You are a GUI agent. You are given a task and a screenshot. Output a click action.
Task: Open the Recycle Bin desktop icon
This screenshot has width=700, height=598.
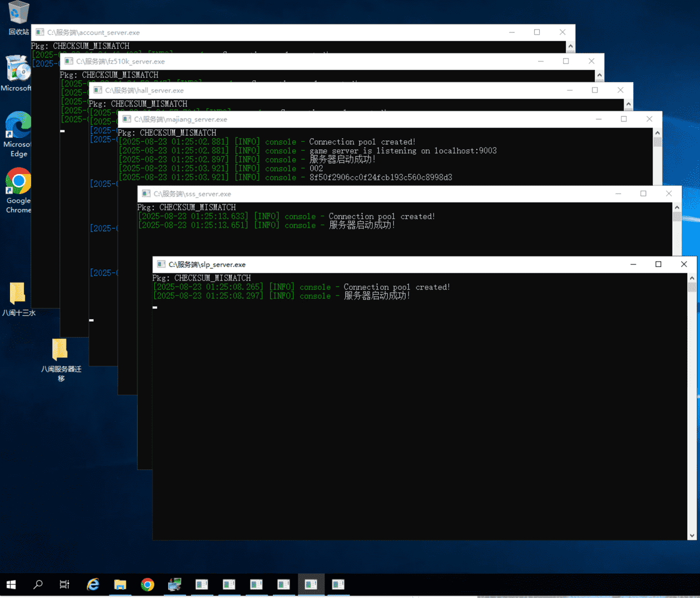(18, 18)
